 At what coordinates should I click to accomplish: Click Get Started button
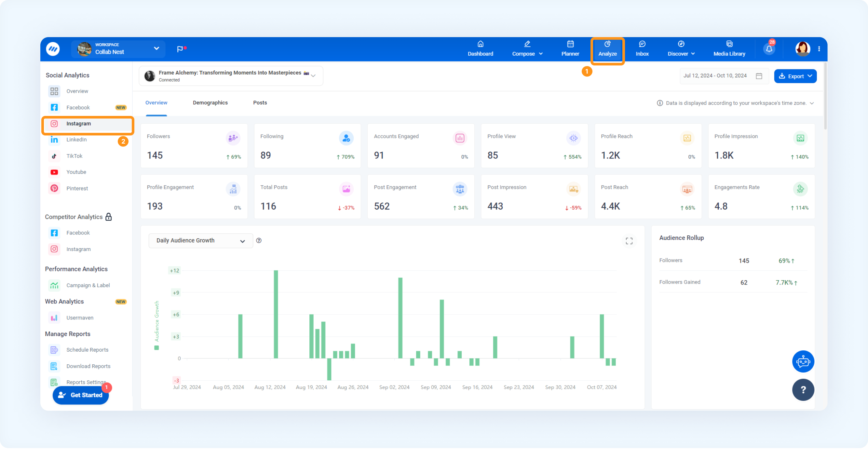click(81, 396)
